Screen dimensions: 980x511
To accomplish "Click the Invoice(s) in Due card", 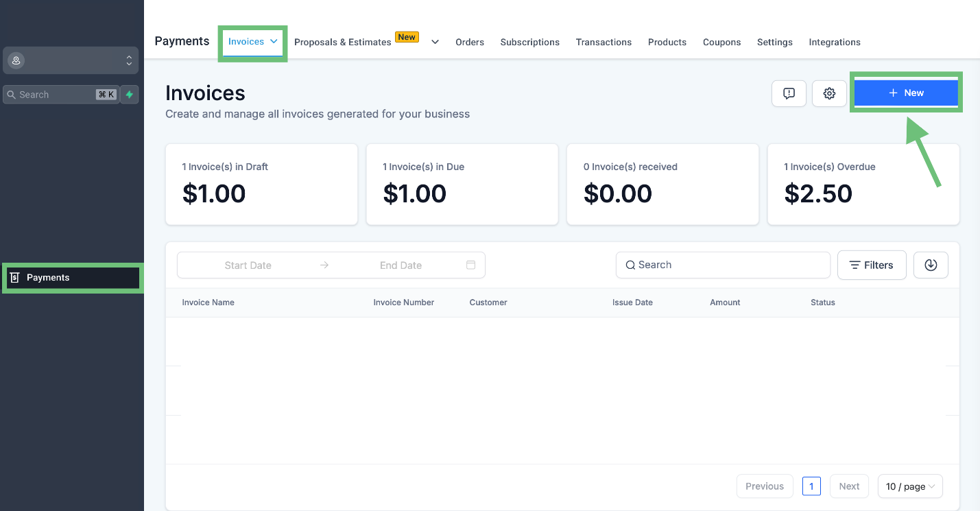I will tap(462, 184).
